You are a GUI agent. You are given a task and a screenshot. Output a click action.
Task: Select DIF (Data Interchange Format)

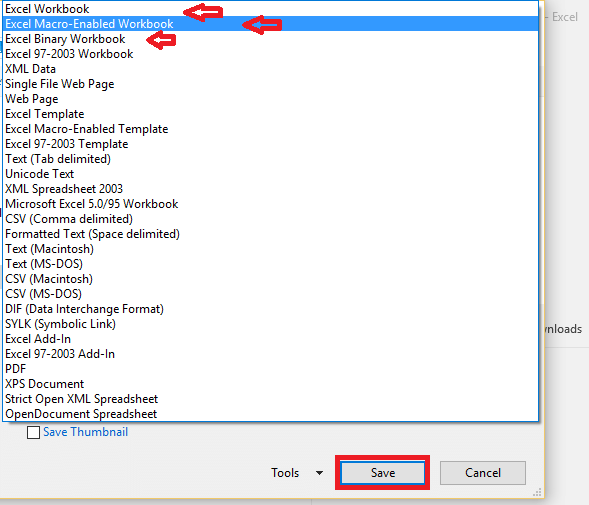[270, 309]
